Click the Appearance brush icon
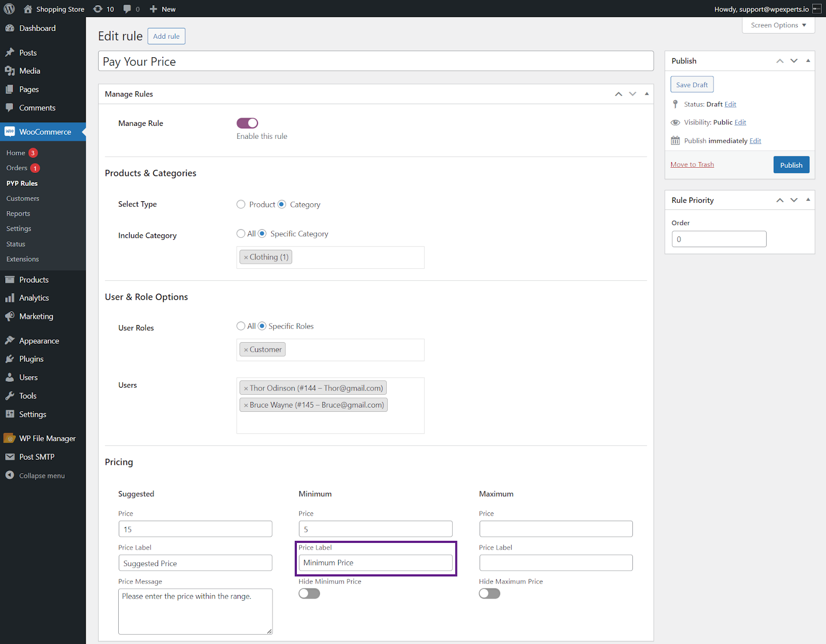 [x=10, y=341]
